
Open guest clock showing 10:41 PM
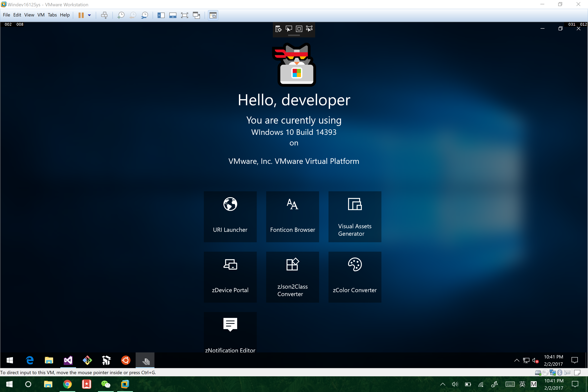coord(554,360)
